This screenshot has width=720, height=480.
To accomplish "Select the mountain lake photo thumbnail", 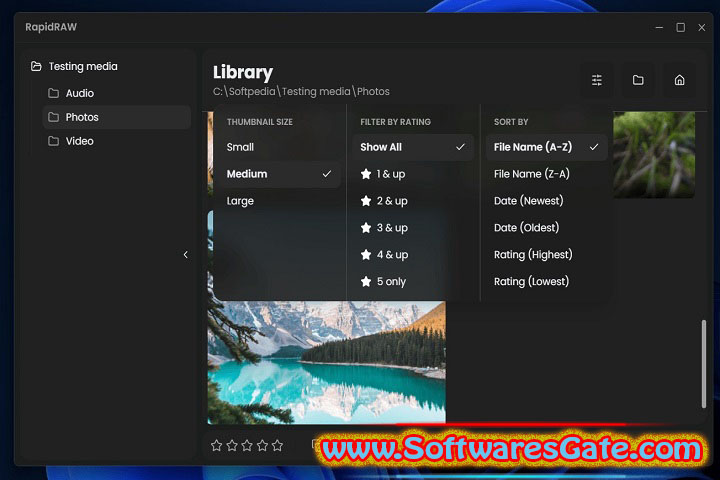I will point(326,362).
